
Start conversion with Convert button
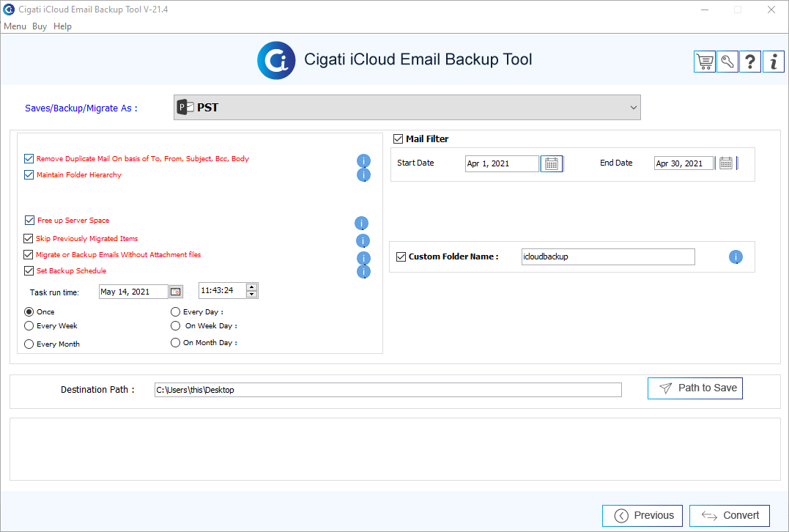pos(730,515)
